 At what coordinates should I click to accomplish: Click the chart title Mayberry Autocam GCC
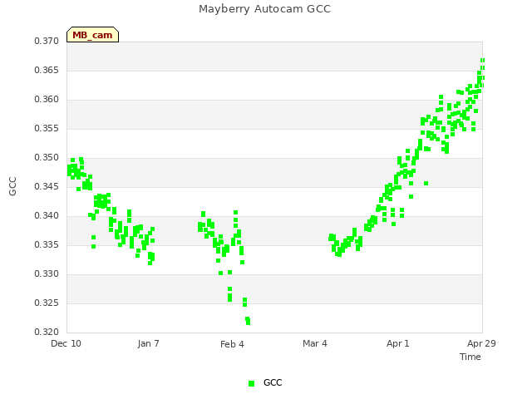(264, 9)
